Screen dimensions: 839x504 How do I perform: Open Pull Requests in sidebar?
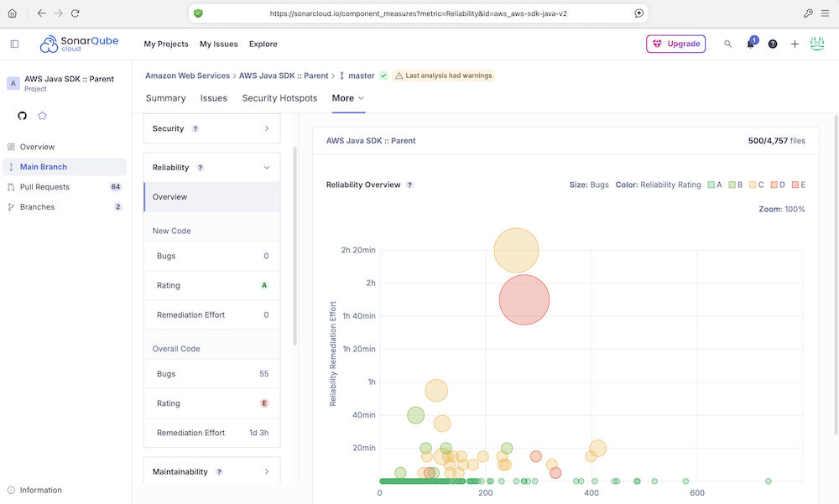(x=44, y=187)
